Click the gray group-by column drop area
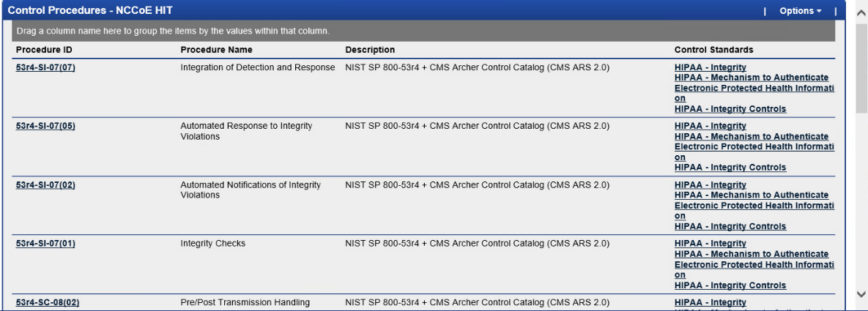Viewport: 868px width, 311px height. pyautogui.click(x=423, y=31)
